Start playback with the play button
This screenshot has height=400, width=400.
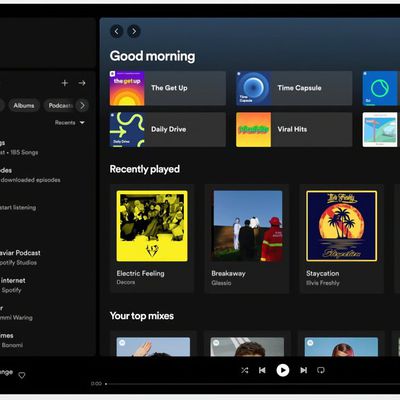(283, 370)
